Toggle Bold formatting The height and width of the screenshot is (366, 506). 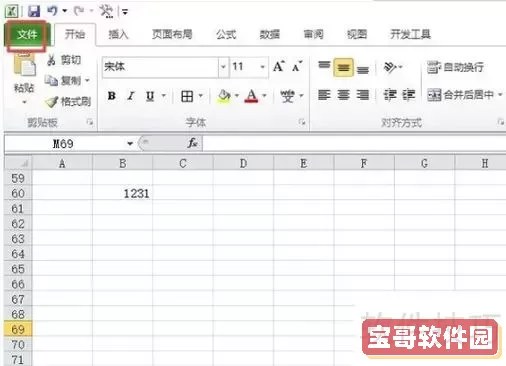112,96
